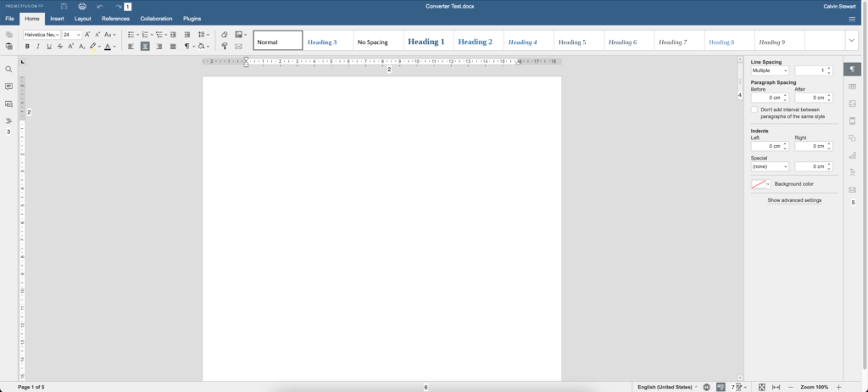
Task: Click the Undo arrow in title bar
Action: point(99,6)
